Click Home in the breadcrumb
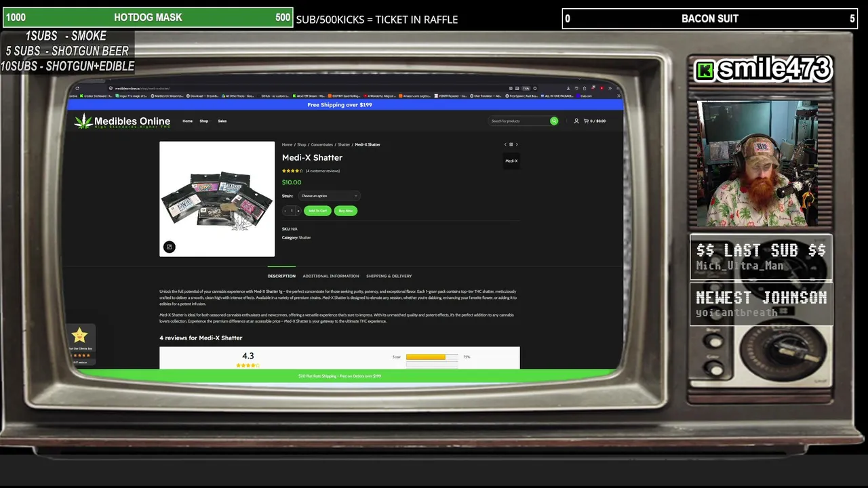868x488 pixels. (288, 144)
